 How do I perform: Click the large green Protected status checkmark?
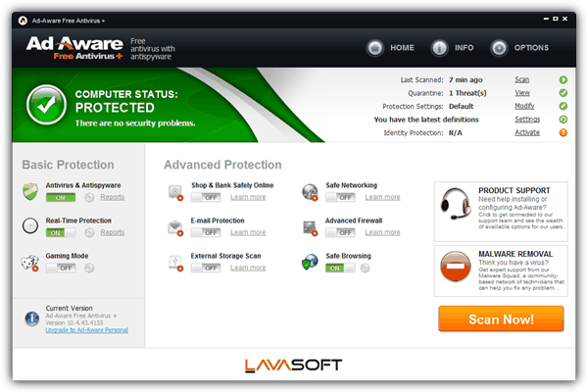[46, 105]
